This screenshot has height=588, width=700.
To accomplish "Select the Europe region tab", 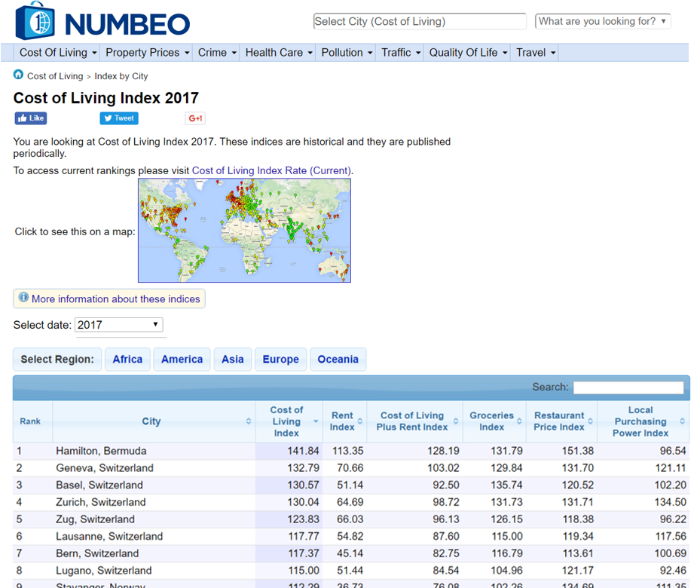I will click(x=280, y=360).
